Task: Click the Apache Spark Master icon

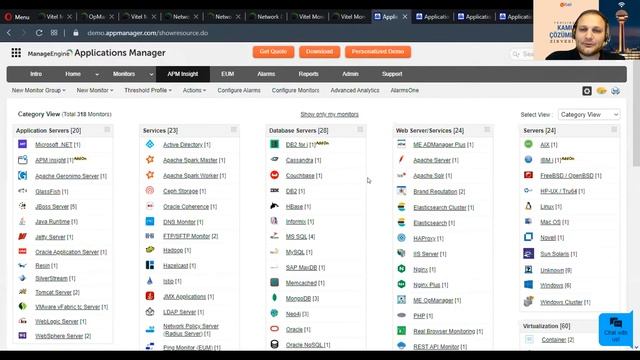Action: coord(150,160)
